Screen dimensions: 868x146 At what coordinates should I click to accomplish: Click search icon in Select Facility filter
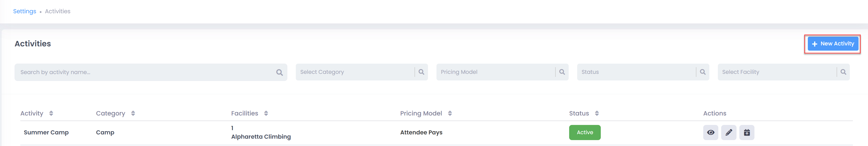coord(843,72)
